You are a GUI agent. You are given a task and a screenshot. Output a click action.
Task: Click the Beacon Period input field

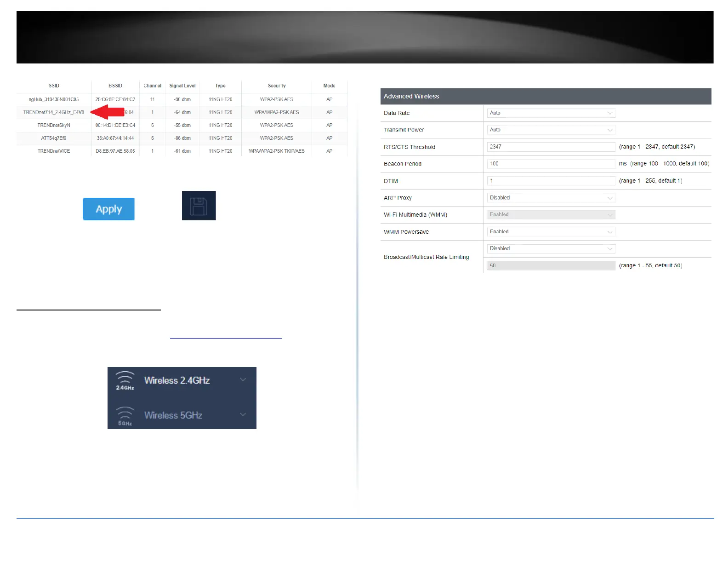click(551, 164)
